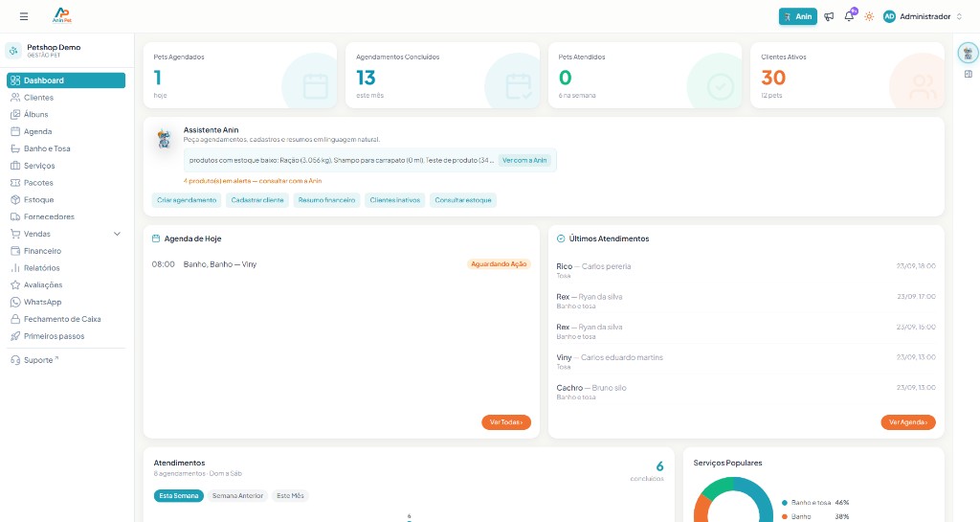Click the Relatórios chart icon
The image size is (980, 522).
pos(15,267)
